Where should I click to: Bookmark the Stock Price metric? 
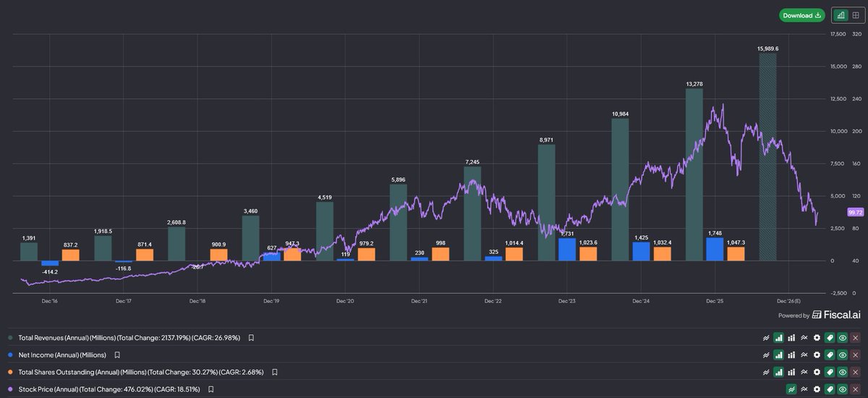coord(210,389)
